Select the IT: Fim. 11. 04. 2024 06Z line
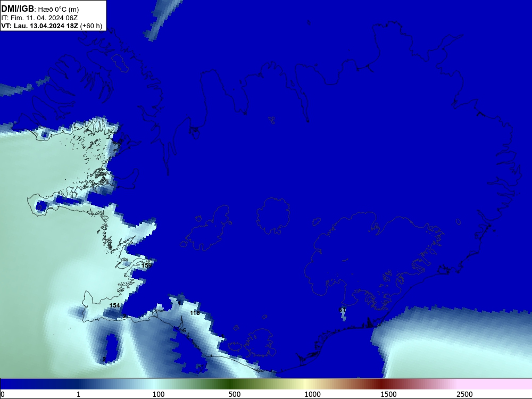 pos(39,18)
